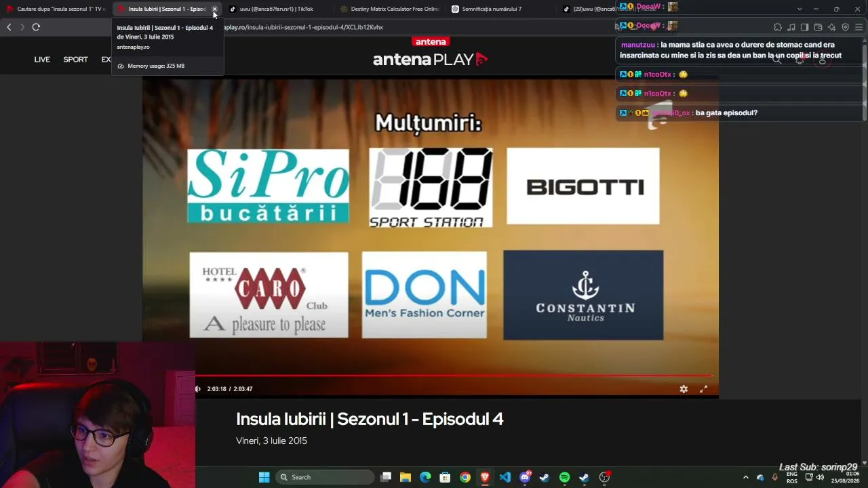Enter fullscreen video mode

click(703, 389)
